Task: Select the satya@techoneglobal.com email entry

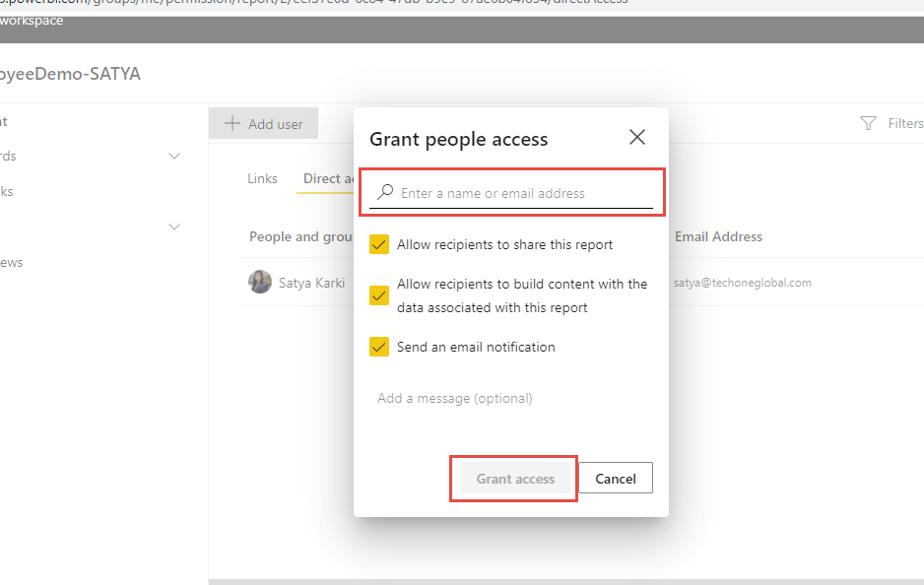Action: (x=742, y=283)
